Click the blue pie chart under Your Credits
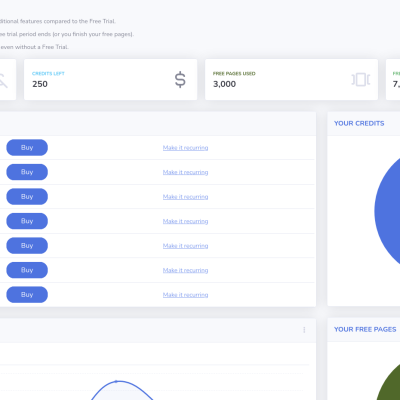Image resolution: width=400 pixels, height=400 pixels. coord(387,211)
